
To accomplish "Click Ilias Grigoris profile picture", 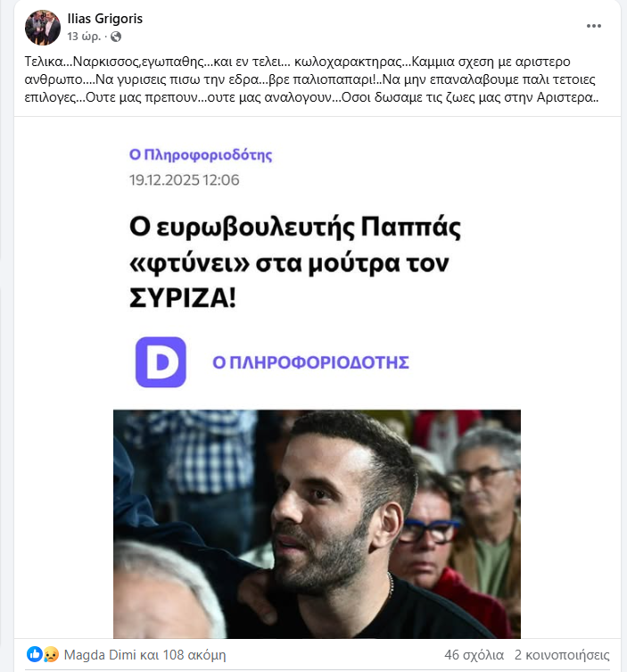I will click(x=43, y=28).
